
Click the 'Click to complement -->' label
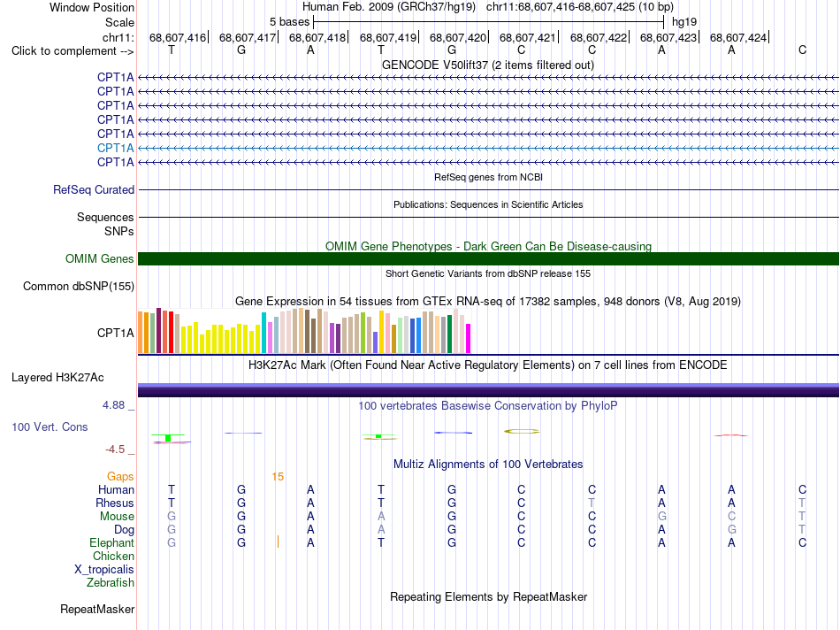pyautogui.click(x=73, y=51)
